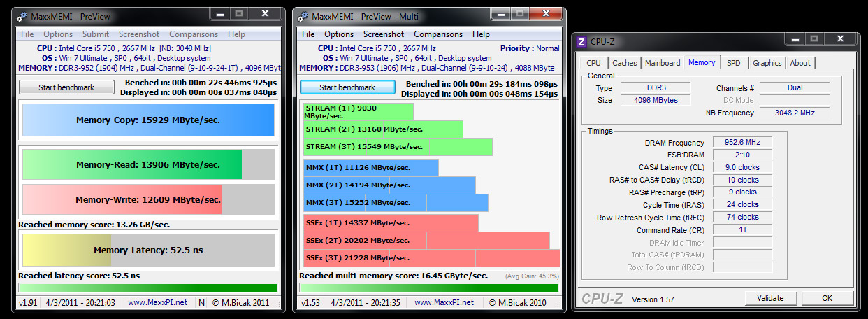Click the Command Rate 1T field
The width and height of the screenshot is (868, 319).
[743, 229]
